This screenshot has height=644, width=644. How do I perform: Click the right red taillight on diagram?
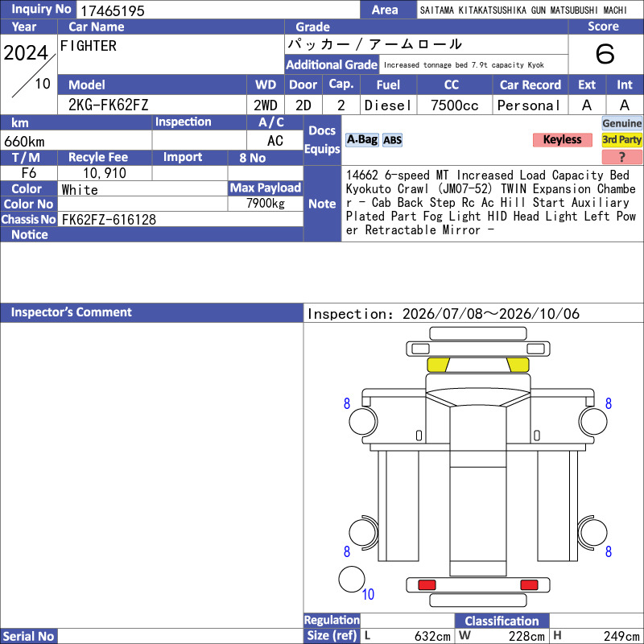tap(529, 584)
